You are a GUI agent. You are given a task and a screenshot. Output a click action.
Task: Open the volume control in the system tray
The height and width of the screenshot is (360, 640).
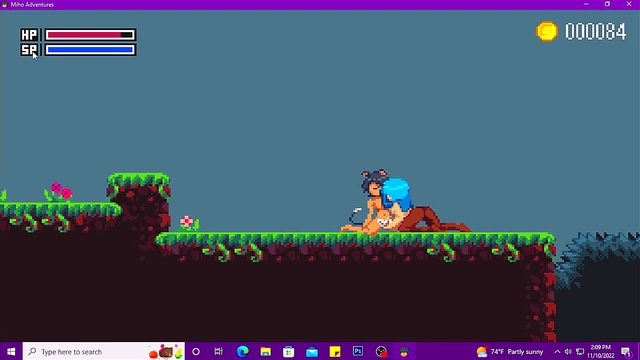[568, 351]
